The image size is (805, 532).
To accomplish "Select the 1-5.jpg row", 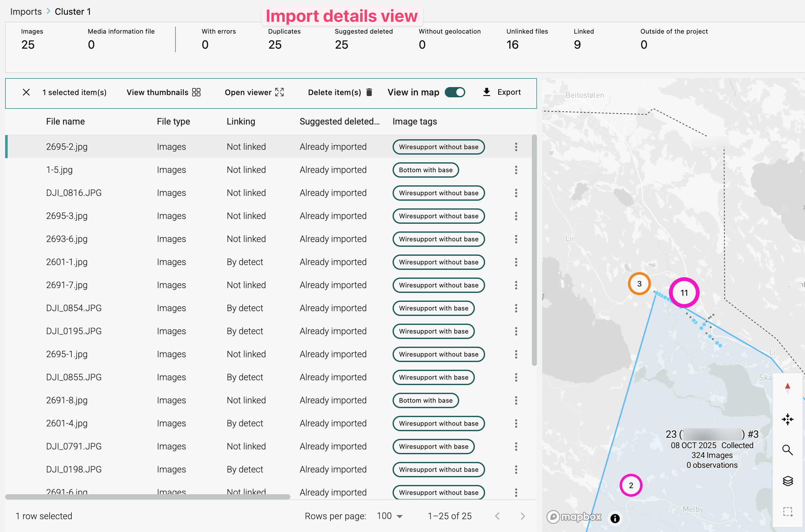I will tap(59, 170).
